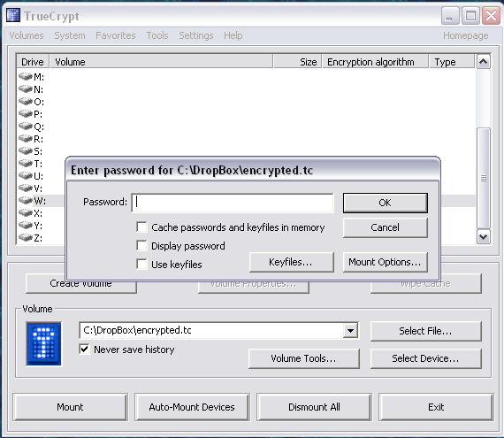Enable Cache passwords and keyfiles in memory
This screenshot has width=504, height=438.
click(x=141, y=227)
